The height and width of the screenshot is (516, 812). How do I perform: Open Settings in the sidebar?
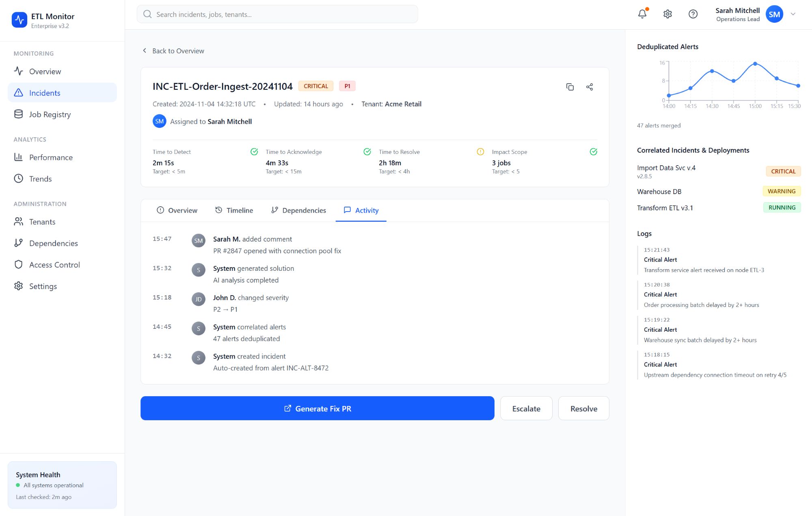tap(62, 286)
